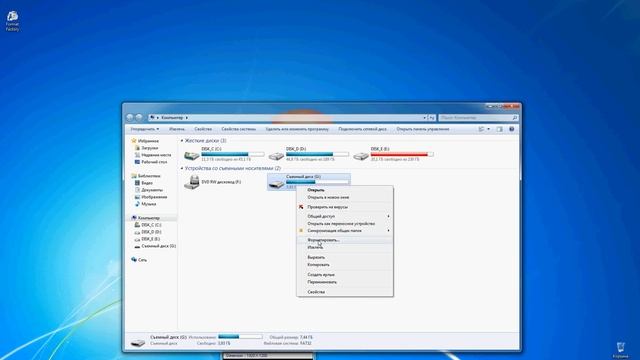The width and height of the screenshot is (640, 360).
Task: Select the DISK_C (C:) drive tile
Action: pyautogui.click(x=224, y=154)
